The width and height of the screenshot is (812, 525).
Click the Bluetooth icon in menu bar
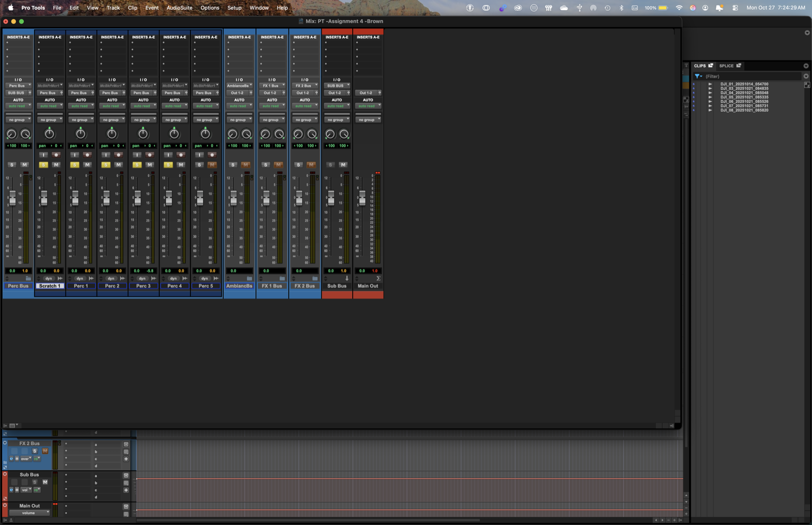[x=621, y=8]
